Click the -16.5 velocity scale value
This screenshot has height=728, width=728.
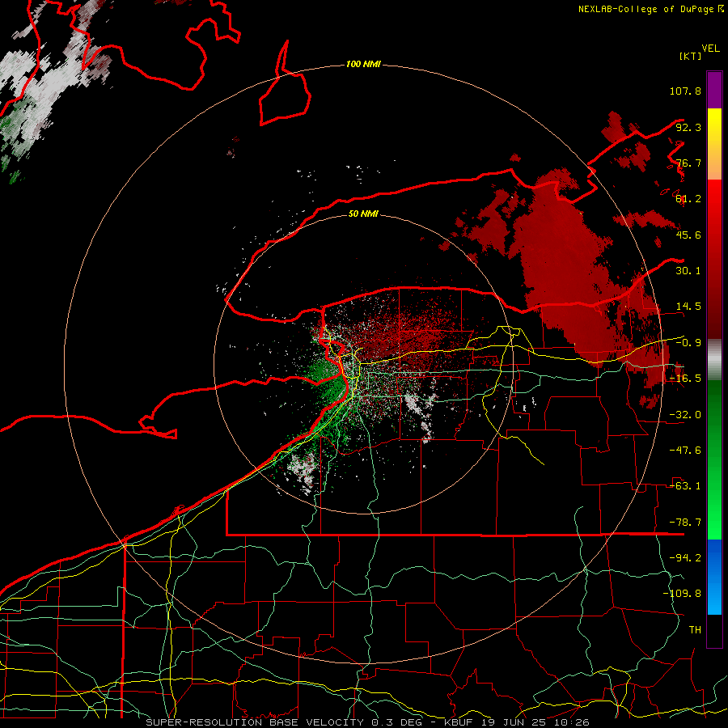(685, 379)
